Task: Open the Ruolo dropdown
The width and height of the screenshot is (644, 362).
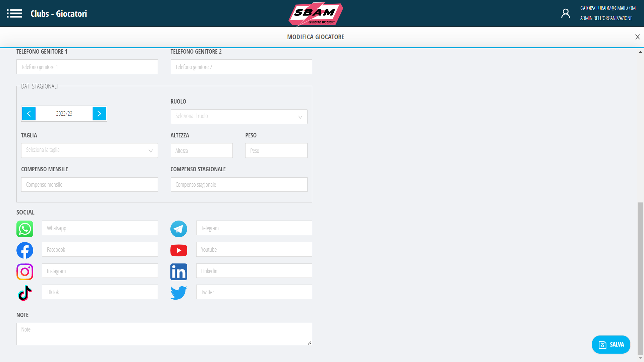Action: 239,117
